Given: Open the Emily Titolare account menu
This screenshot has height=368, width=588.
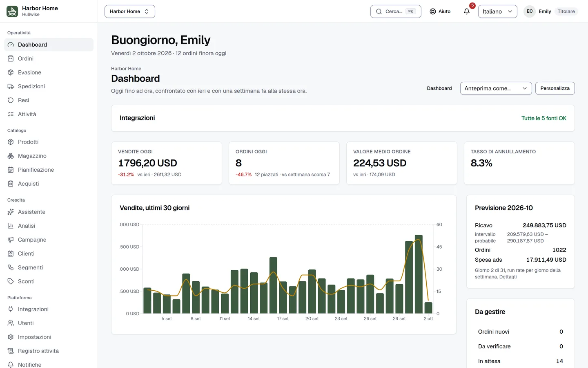Looking at the screenshot, I should pos(551,11).
